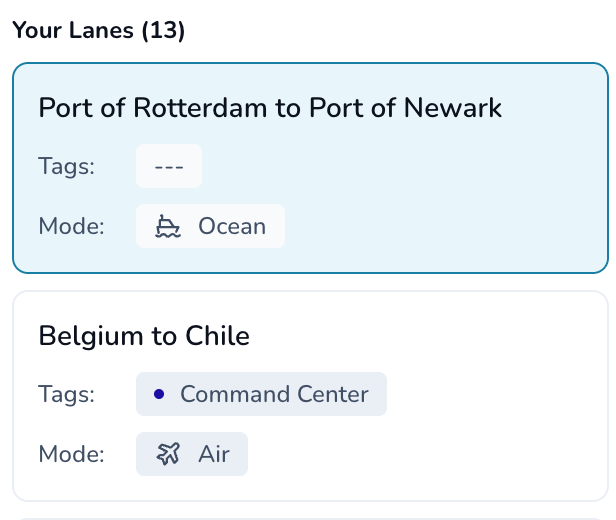
Task: Select the Command Center tag
Action: [x=261, y=394]
